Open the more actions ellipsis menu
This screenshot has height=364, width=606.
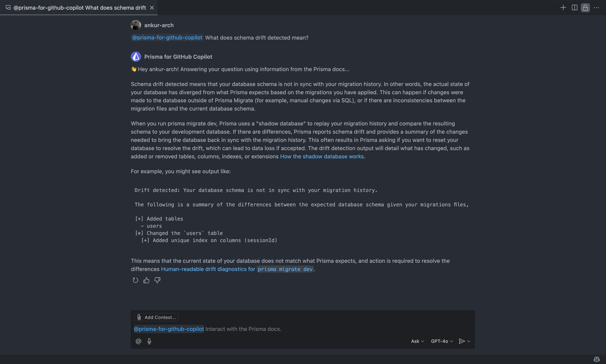pyautogui.click(x=596, y=8)
